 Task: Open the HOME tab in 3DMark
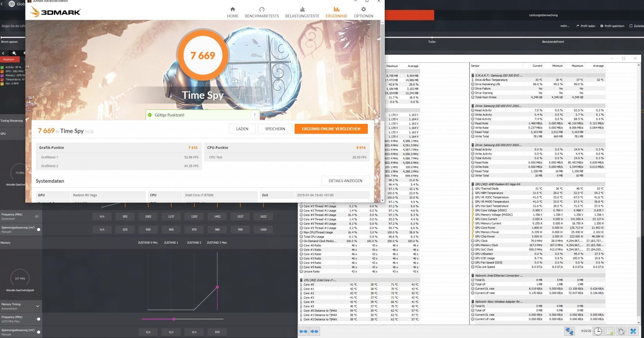[x=232, y=12]
